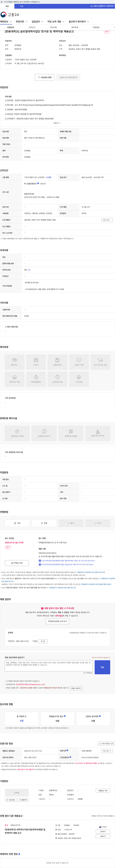
Task: Select the 근무조건 section tab
Action: pyautogui.click(x=32, y=27)
